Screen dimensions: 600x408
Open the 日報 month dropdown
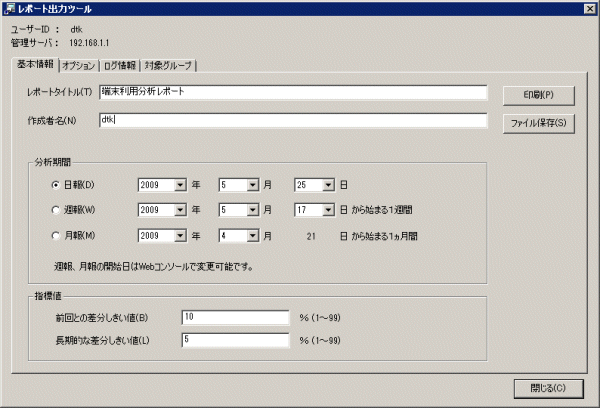click(x=253, y=185)
